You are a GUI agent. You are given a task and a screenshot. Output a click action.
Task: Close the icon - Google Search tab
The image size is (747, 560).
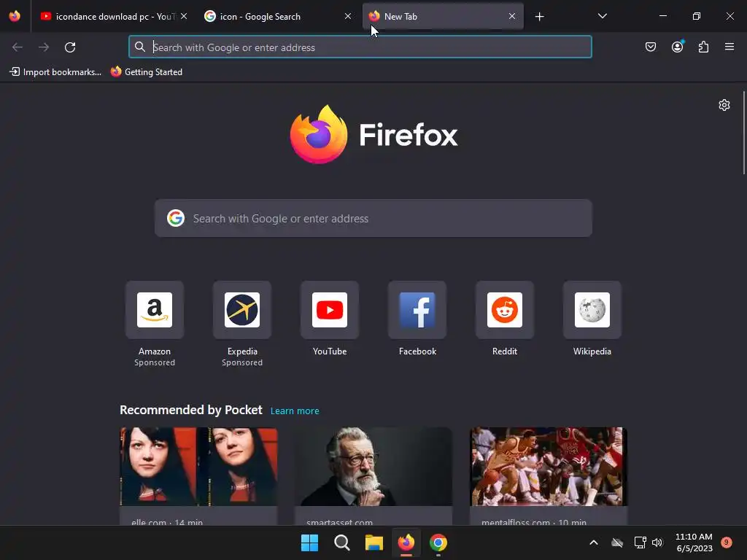348,16
